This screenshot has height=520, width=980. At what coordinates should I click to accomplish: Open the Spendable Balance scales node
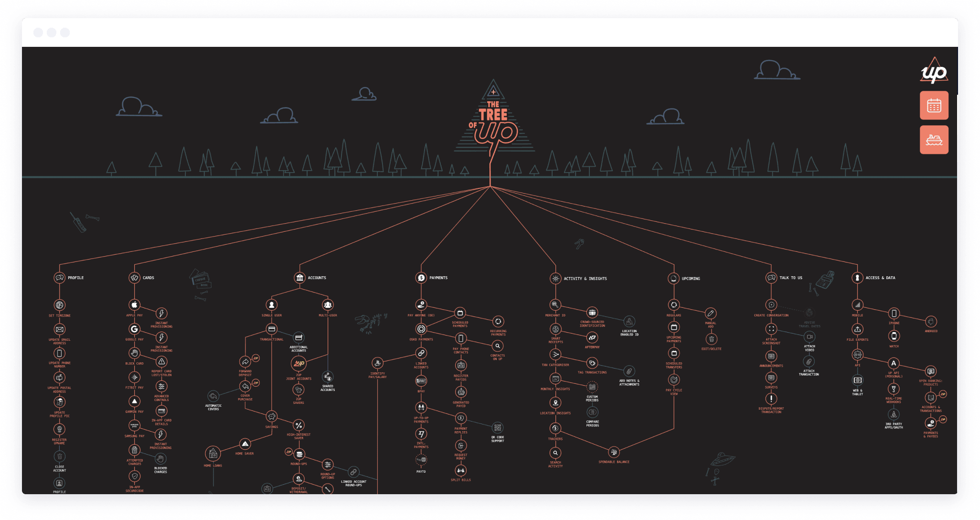[x=614, y=452]
